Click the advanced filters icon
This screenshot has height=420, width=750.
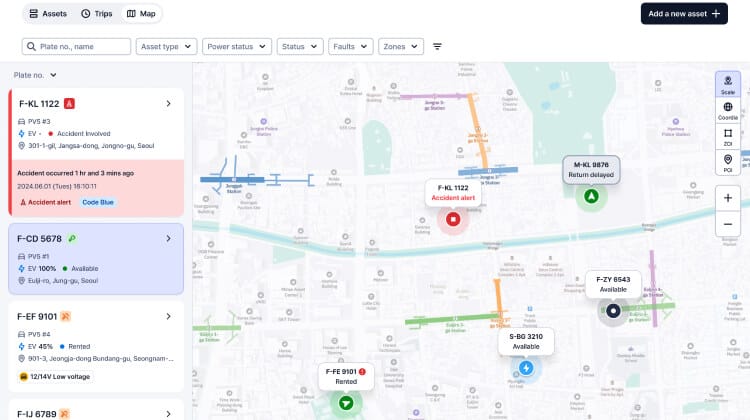tap(437, 47)
